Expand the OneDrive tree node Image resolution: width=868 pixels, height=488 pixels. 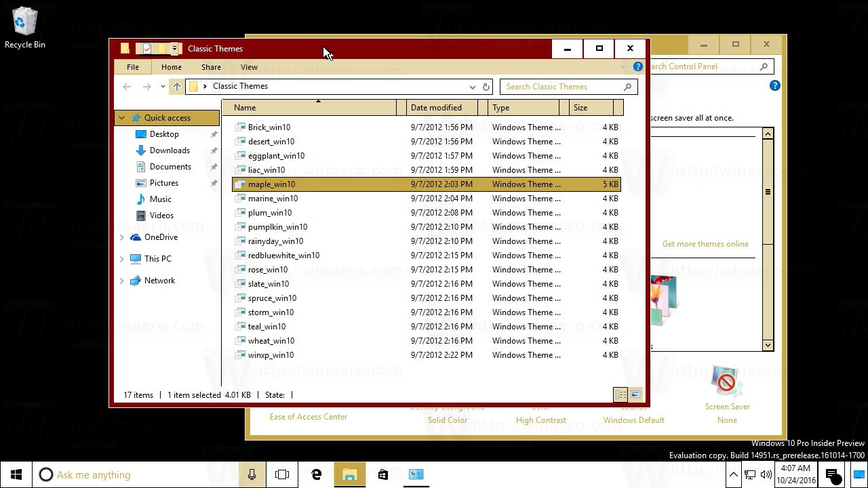tap(121, 237)
